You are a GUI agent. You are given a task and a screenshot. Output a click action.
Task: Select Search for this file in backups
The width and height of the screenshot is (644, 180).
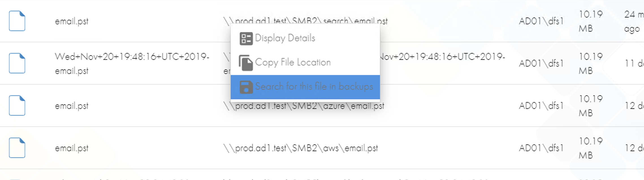pyautogui.click(x=305, y=87)
